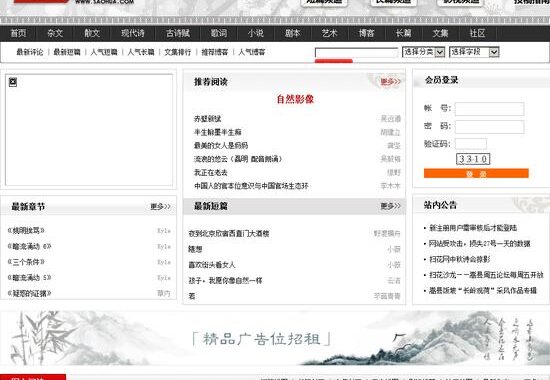550x380 pixels.
Task: Open the 博客 navigation tab
Action: coord(366,33)
